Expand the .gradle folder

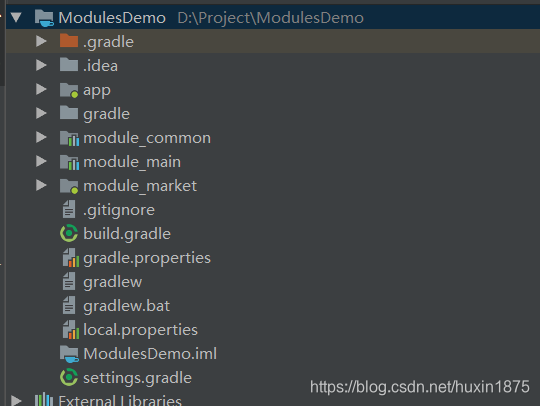[41, 41]
